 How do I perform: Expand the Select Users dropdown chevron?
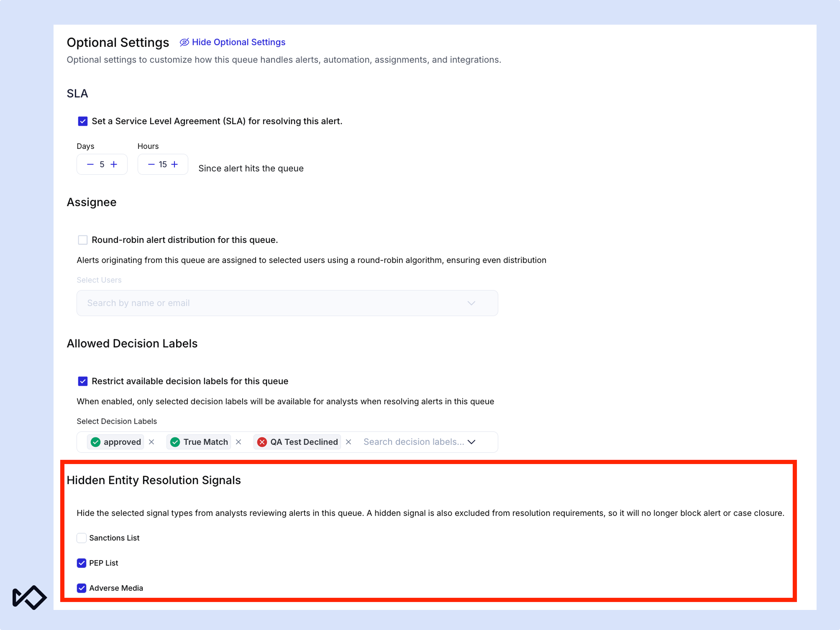[471, 303]
